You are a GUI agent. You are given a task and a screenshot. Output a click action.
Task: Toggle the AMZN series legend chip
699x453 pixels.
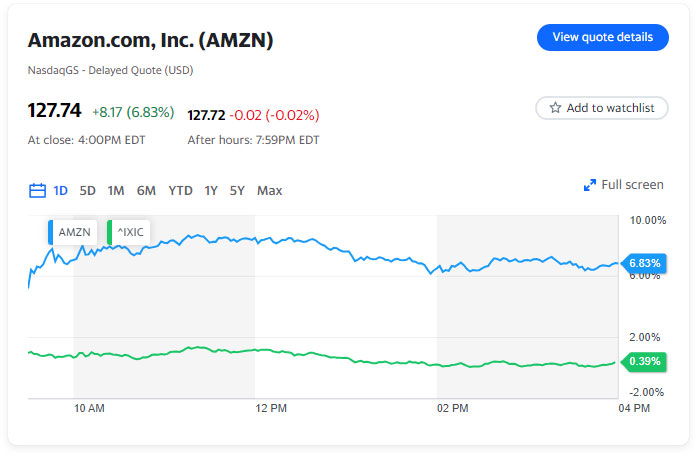pyautogui.click(x=73, y=232)
